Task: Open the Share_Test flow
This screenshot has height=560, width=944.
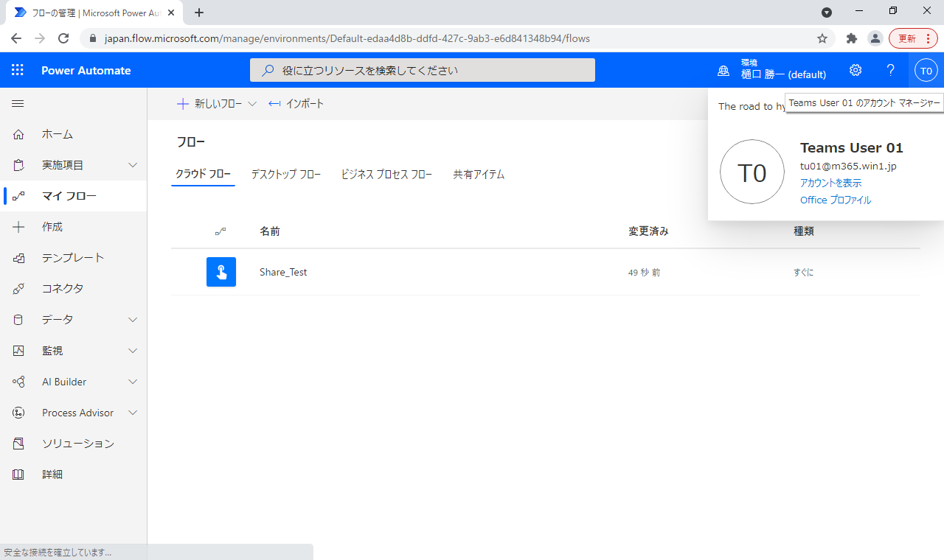Action: click(x=283, y=272)
